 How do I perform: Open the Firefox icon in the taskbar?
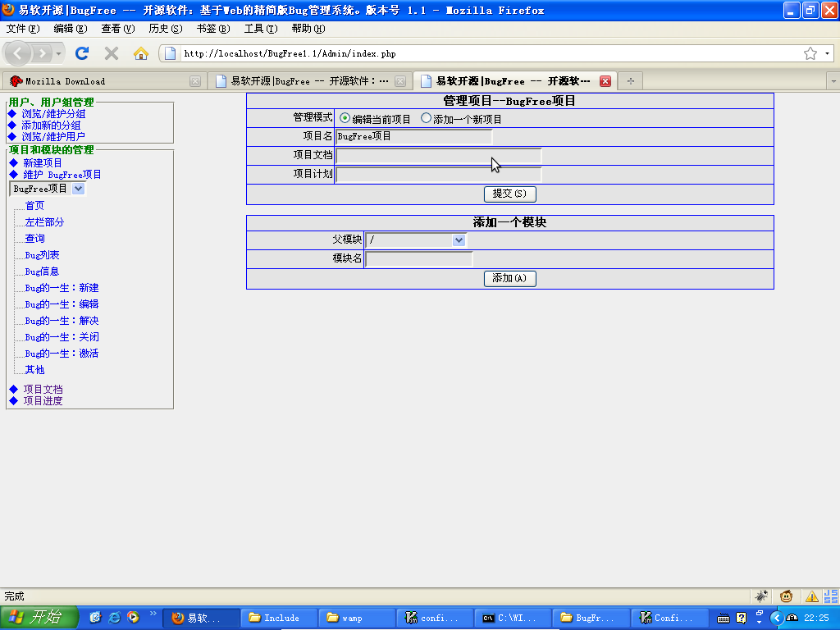tap(200, 618)
